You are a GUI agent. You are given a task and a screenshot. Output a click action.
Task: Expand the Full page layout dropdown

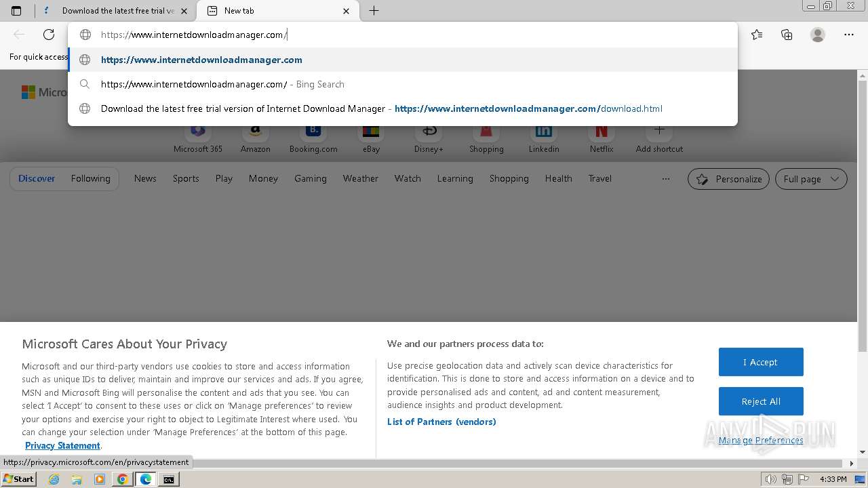coord(811,179)
